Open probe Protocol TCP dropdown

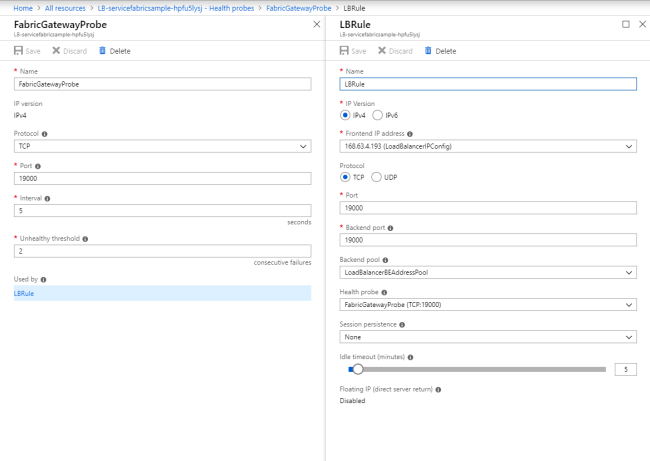coord(162,146)
